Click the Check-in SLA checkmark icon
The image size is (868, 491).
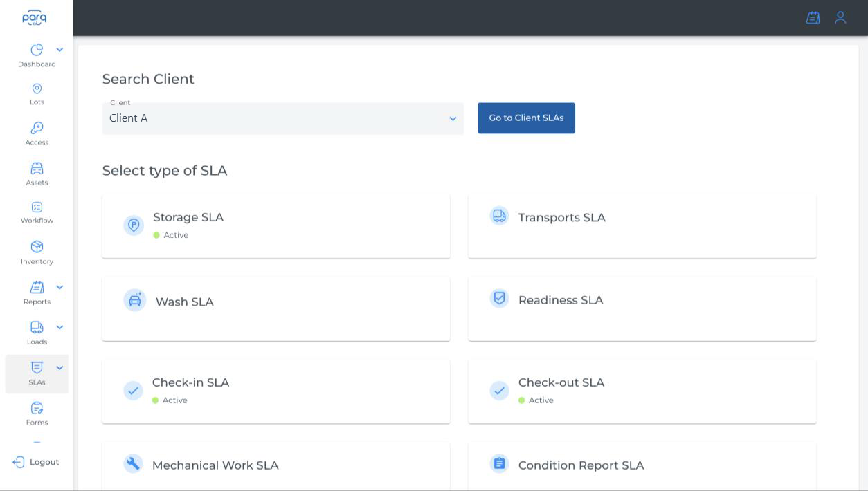tap(133, 391)
